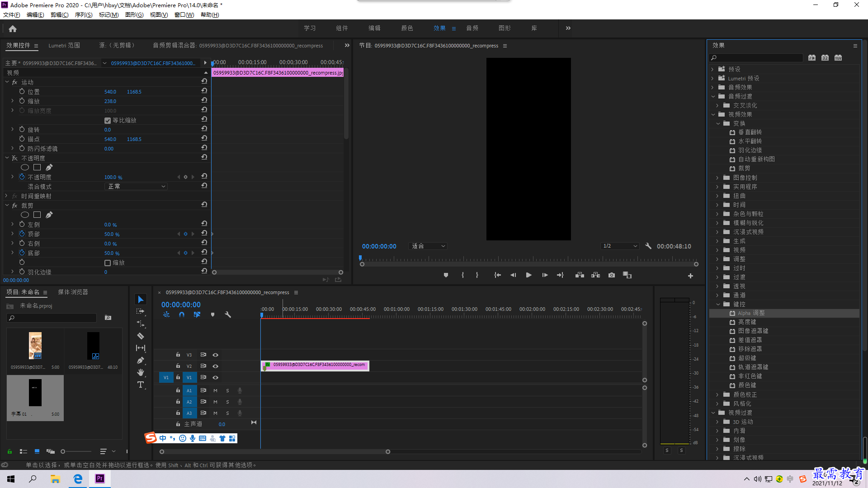Reset the 缩放 scale parameter
The image size is (868, 488).
click(x=204, y=100)
